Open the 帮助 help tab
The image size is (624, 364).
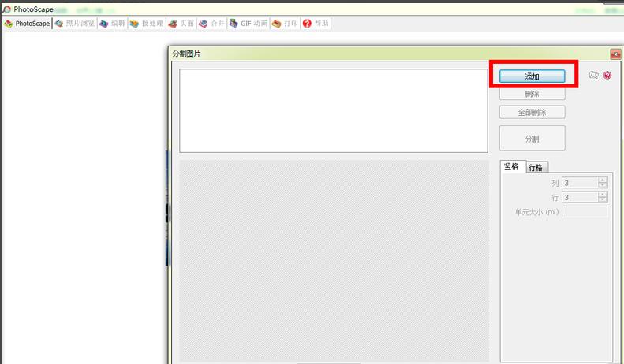[316, 24]
